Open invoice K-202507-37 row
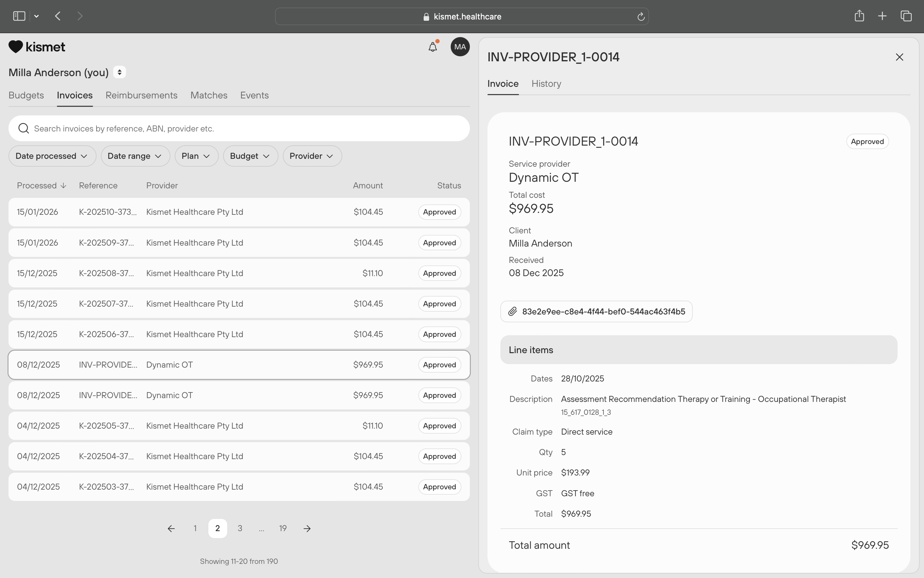The width and height of the screenshot is (924, 578). (239, 304)
